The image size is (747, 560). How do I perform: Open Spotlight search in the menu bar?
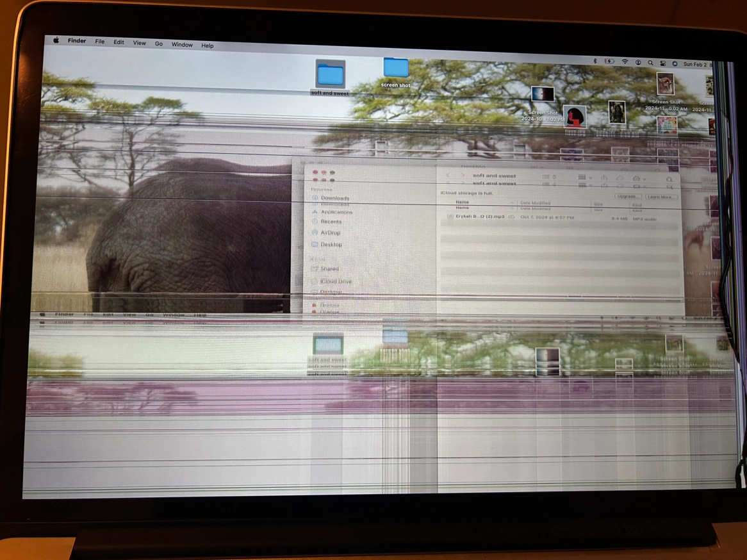(650, 63)
